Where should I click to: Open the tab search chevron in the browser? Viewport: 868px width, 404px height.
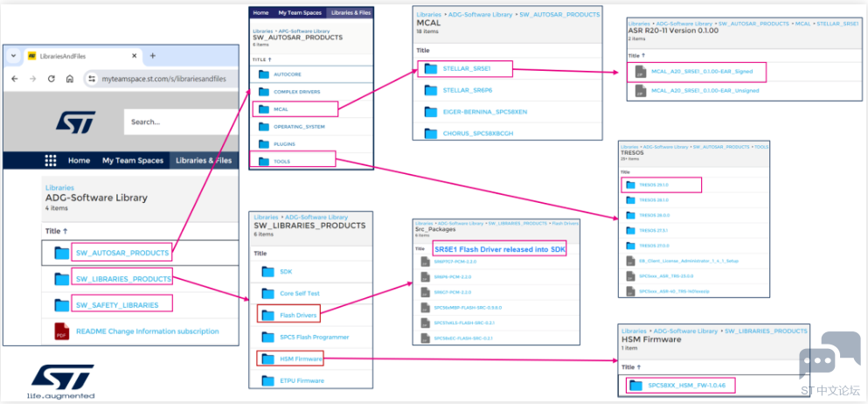tap(13, 56)
